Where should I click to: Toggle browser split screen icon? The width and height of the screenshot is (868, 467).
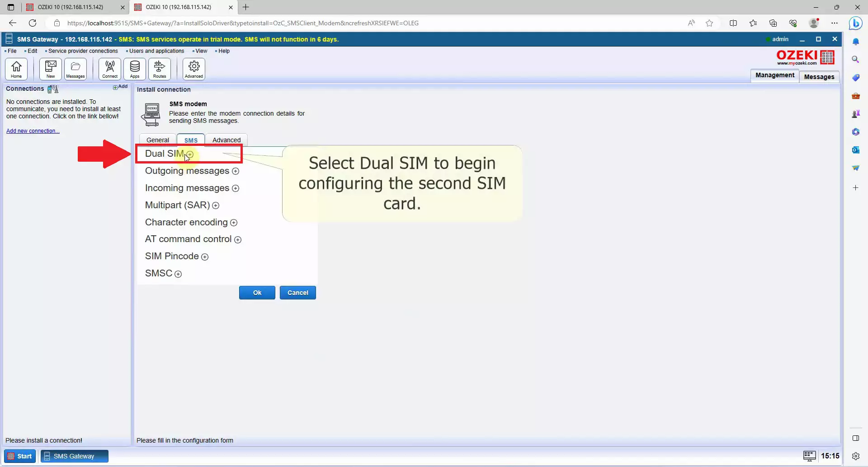tap(733, 23)
